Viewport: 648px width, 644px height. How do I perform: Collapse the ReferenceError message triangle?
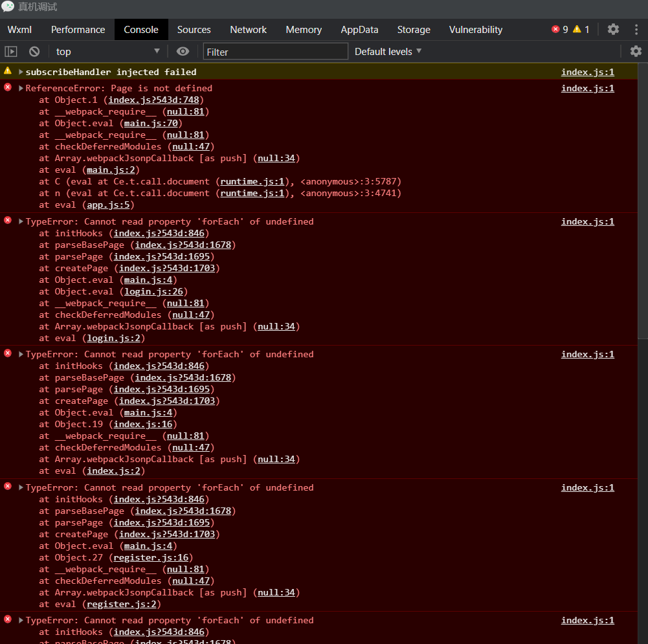coord(20,88)
